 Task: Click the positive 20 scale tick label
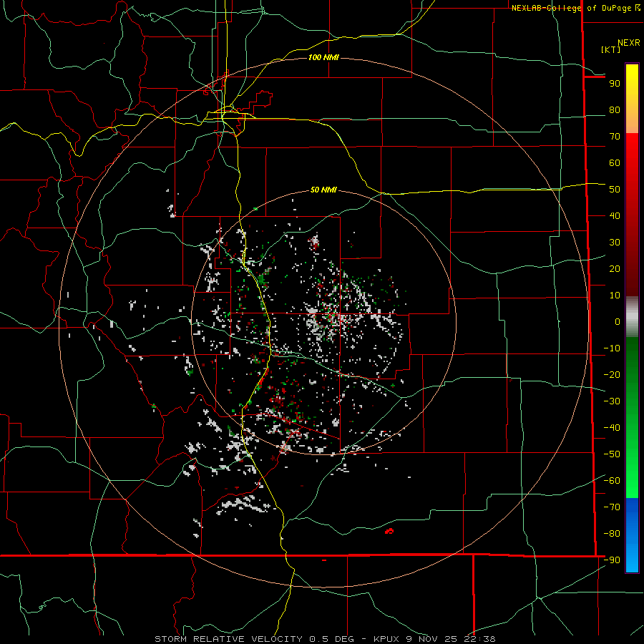coord(615,269)
